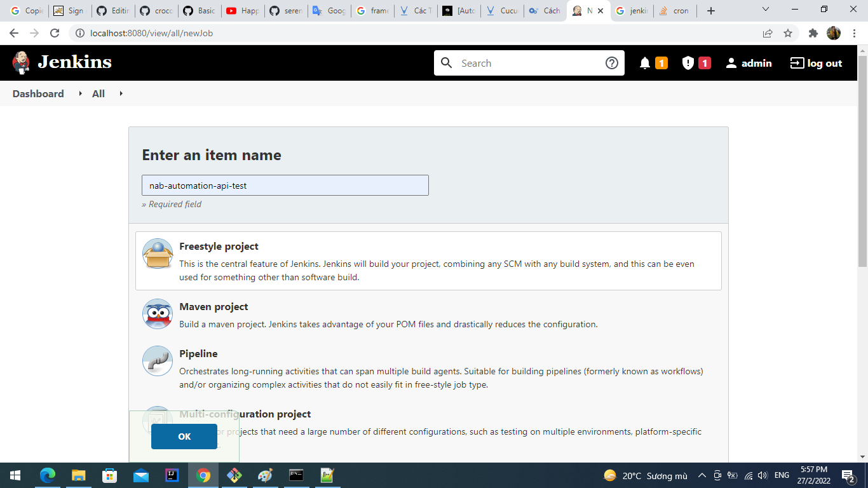Share this page icon in address bar
This screenshot has height=488, width=868.
click(x=768, y=33)
